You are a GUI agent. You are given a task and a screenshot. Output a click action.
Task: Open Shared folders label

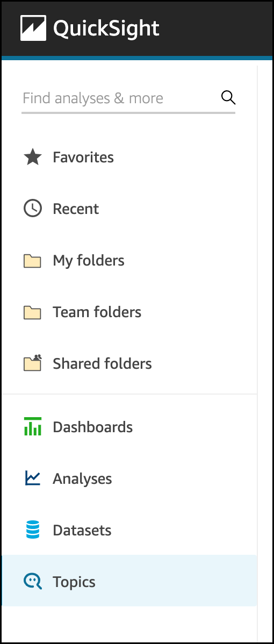click(103, 363)
